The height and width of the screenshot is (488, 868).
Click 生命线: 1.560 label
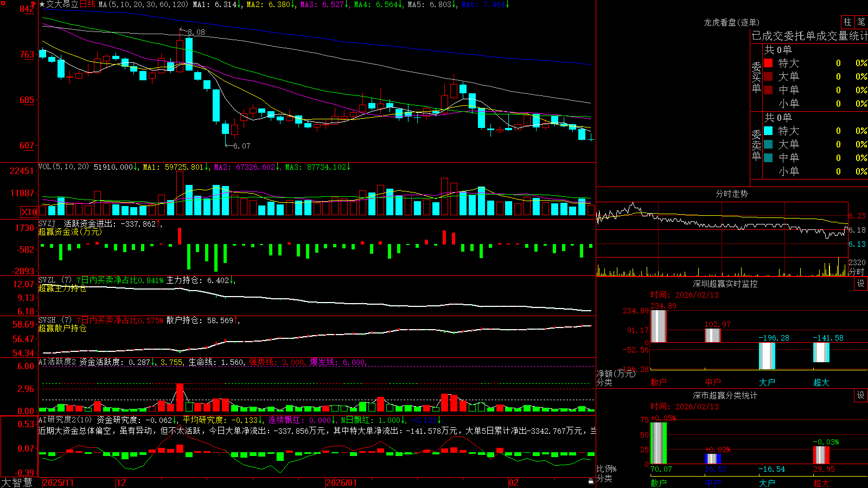click(x=216, y=362)
